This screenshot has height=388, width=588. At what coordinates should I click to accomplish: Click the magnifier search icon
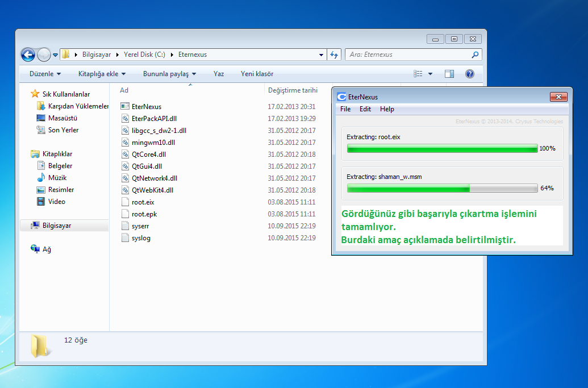[475, 55]
